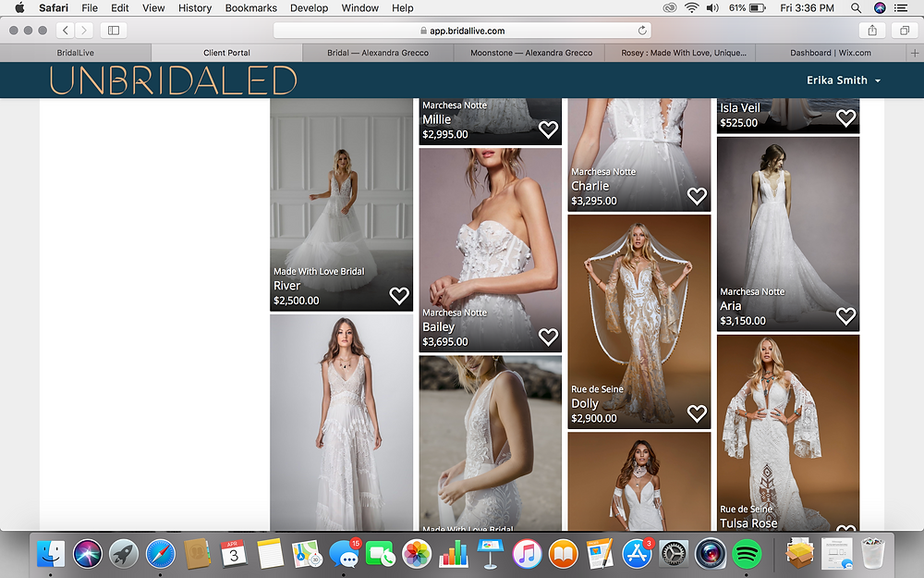Open Messages in the Dock
The height and width of the screenshot is (578, 924).
344,554
